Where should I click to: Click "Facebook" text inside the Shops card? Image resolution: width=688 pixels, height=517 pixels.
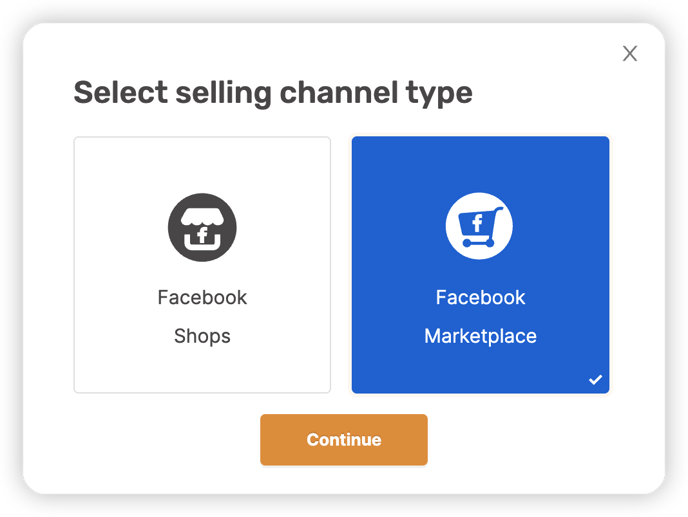pos(202,298)
